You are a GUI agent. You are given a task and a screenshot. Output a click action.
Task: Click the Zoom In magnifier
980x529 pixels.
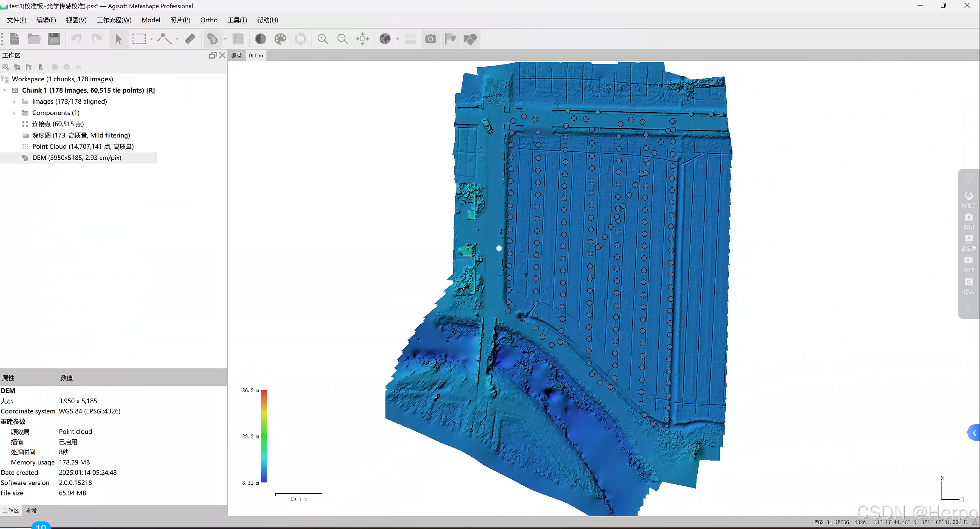coord(323,39)
